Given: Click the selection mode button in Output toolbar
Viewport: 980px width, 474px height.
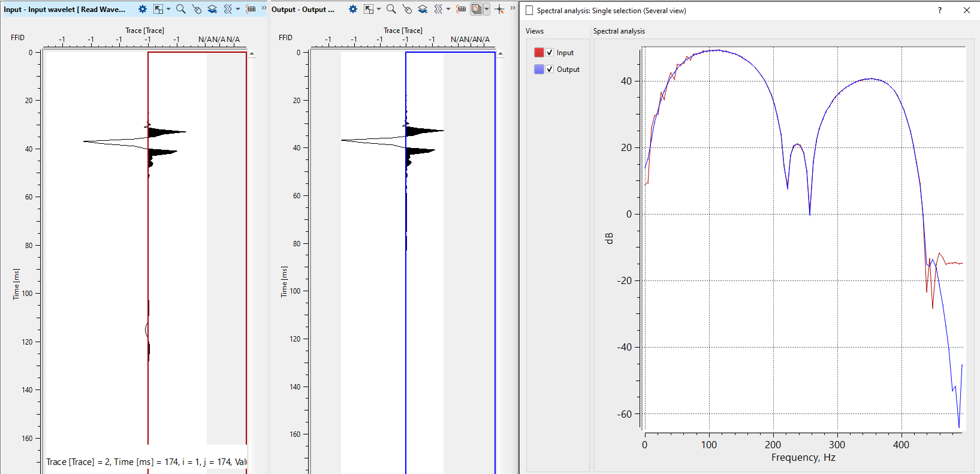Looking at the screenshot, I should click(x=369, y=9).
